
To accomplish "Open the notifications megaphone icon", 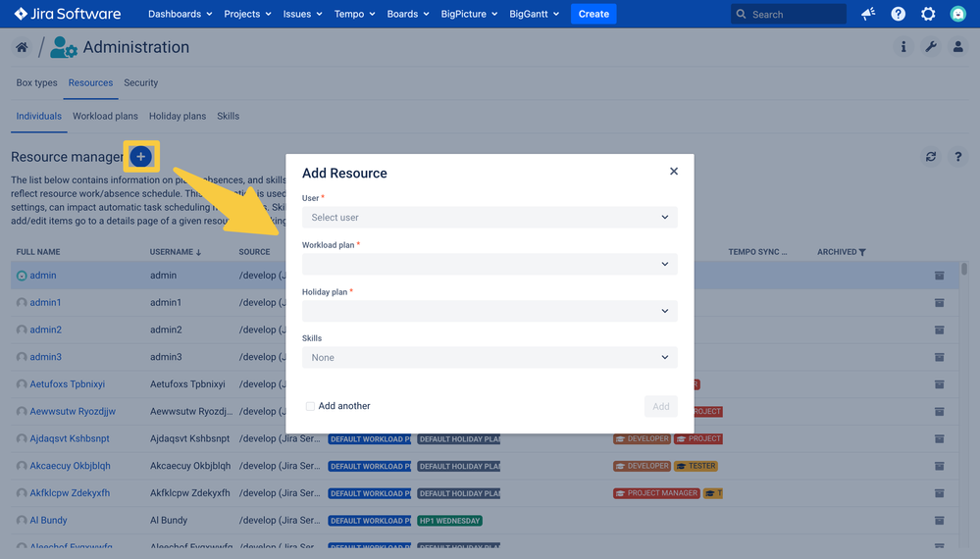I will pyautogui.click(x=868, y=14).
